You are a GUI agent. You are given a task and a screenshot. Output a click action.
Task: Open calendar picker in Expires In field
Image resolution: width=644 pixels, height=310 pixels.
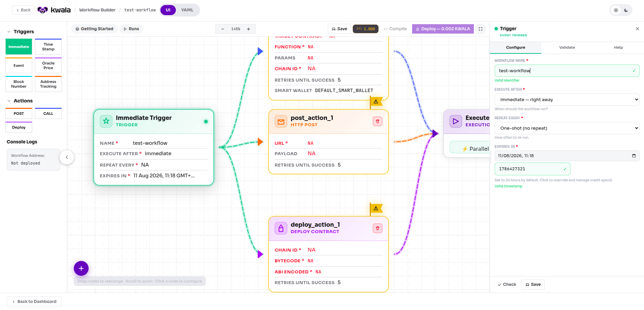point(634,156)
